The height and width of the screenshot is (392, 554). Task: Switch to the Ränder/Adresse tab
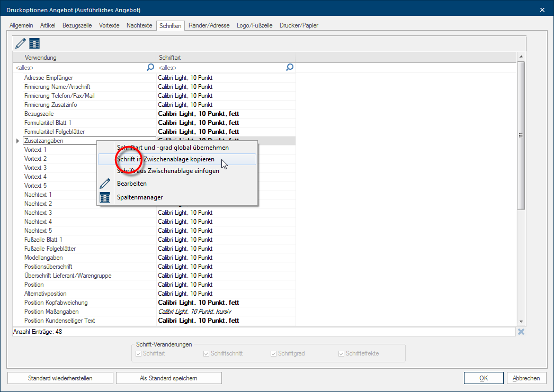coord(209,25)
